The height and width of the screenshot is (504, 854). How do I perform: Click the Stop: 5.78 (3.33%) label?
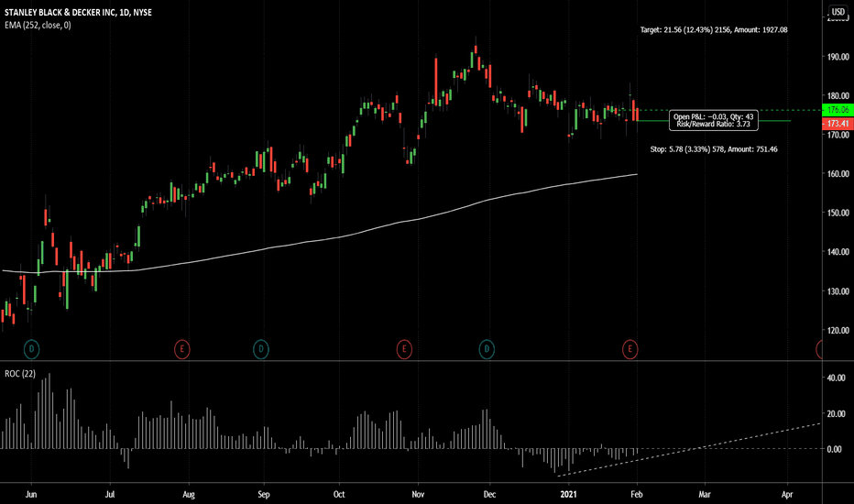click(x=714, y=149)
